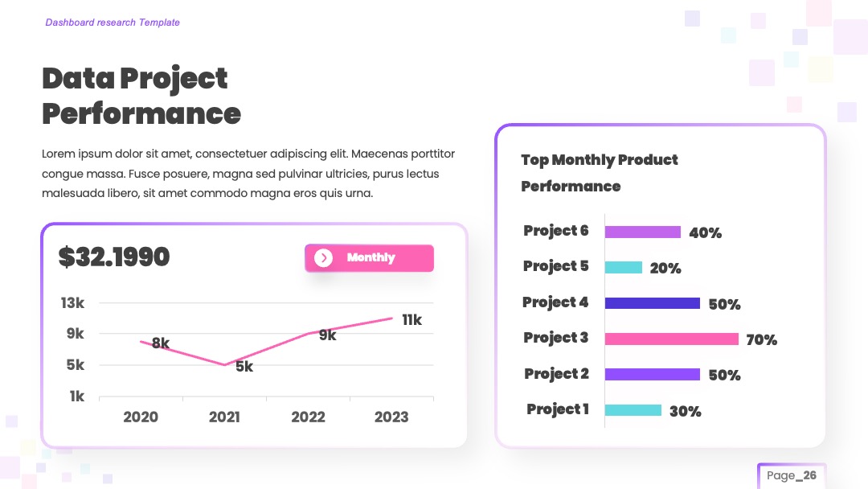Select the Project 5 cyan bar
The width and height of the screenshot is (868, 489).
624,268
